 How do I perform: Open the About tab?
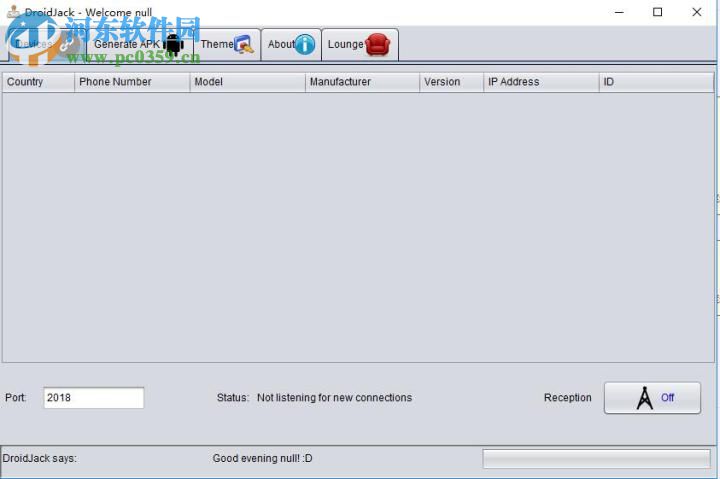pos(291,45)
